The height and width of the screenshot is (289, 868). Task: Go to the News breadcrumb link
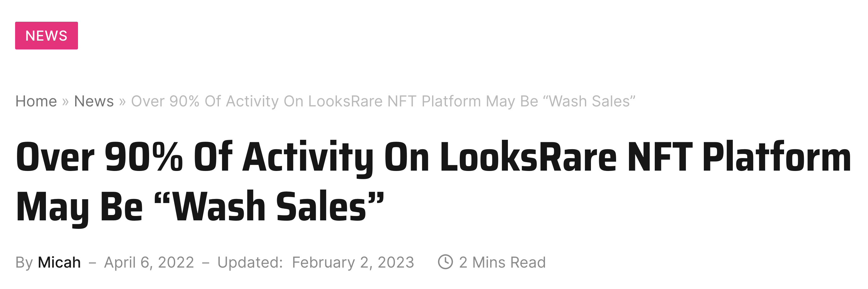pyautogui.click(x=94, y=101)
